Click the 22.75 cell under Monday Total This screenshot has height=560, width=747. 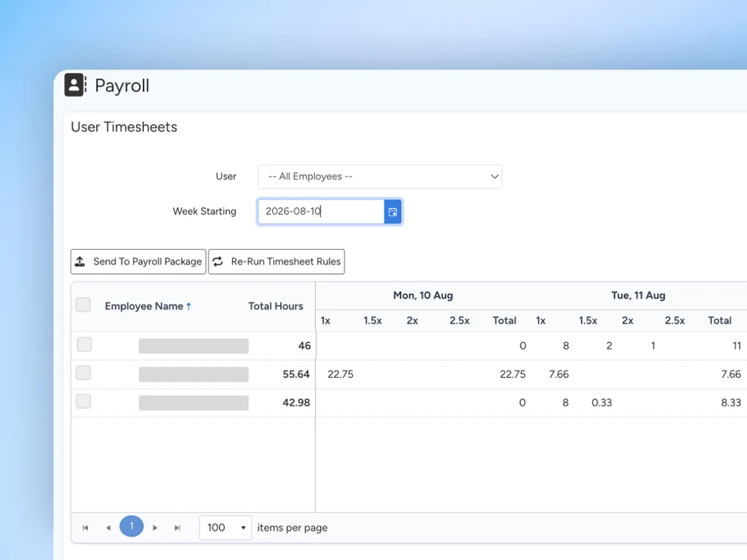(x=513, y=375)
